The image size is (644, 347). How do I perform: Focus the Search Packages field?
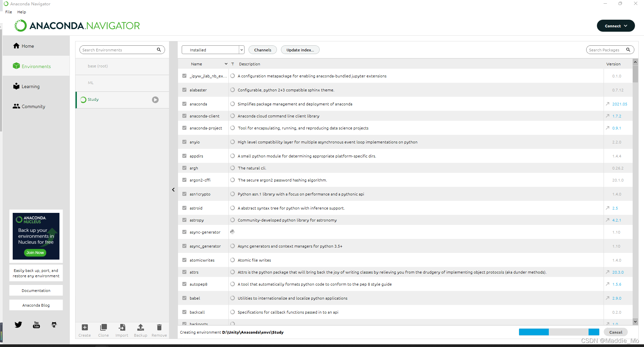pos(610,50)
